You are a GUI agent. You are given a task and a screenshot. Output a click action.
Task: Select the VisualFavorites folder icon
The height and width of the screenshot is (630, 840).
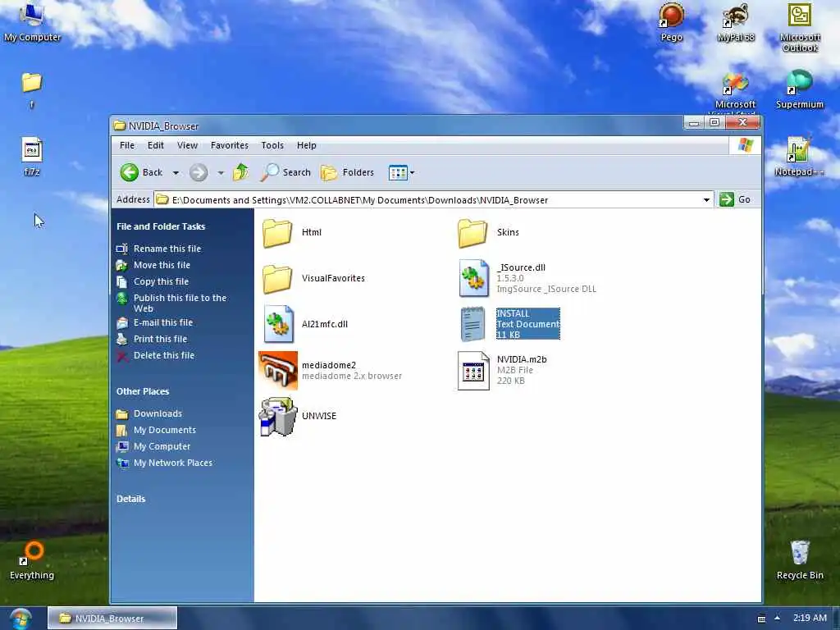pyautogui.click(x=277, y=279)
